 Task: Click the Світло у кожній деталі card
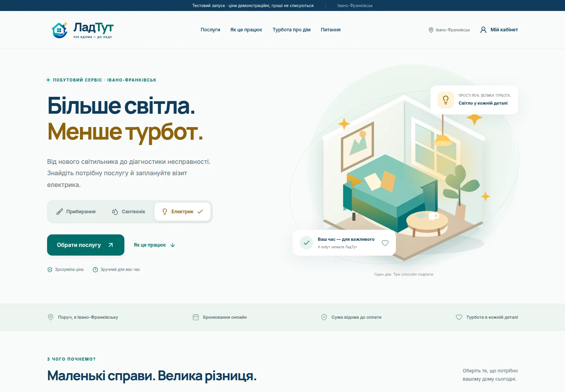point(474,100)
